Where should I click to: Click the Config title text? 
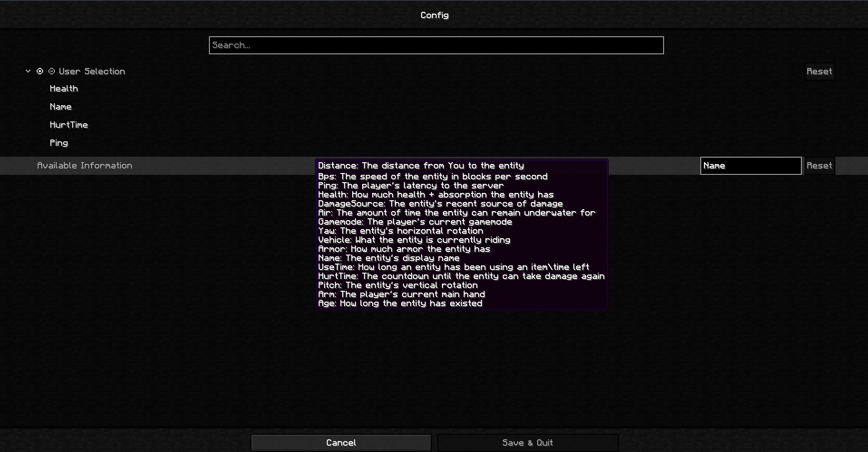[435, 15]
